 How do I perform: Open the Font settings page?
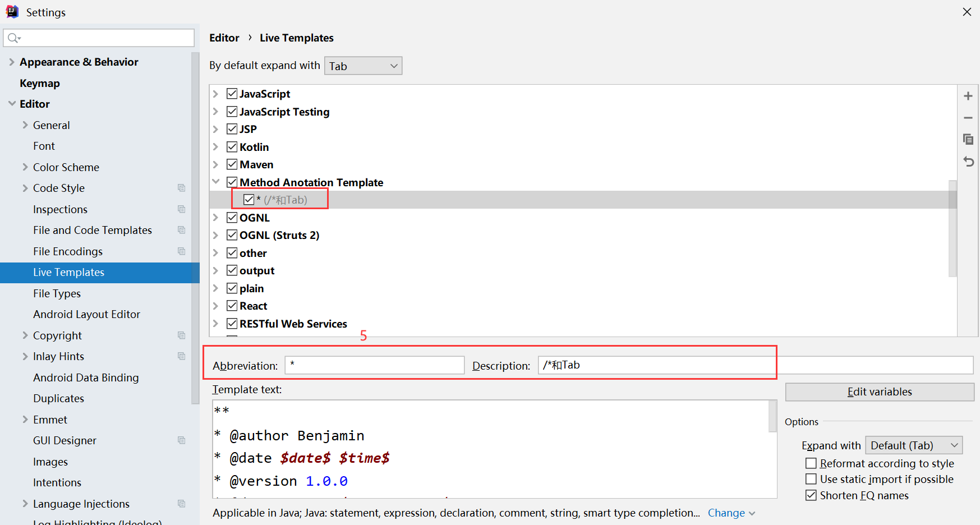tap(44, 146)
